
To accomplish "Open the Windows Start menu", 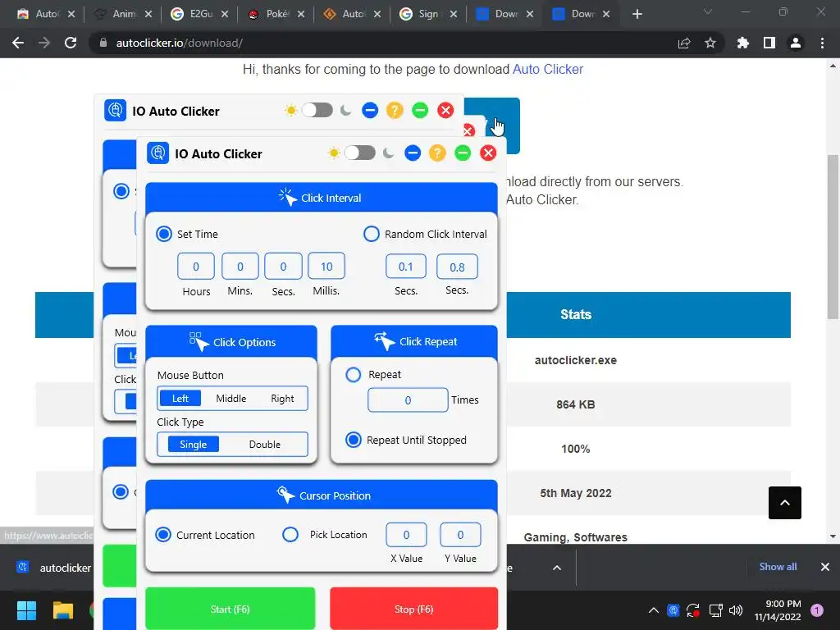I will coord(26,610).
